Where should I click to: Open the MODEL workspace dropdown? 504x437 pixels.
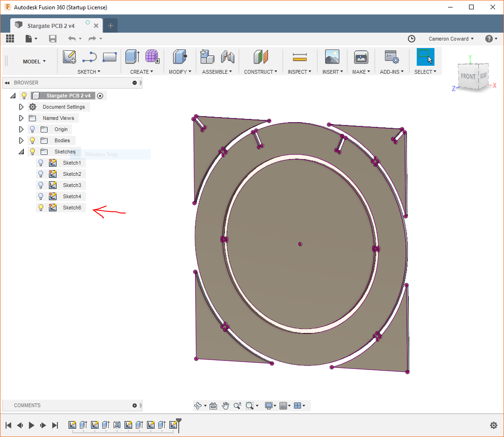pos(34,62)
